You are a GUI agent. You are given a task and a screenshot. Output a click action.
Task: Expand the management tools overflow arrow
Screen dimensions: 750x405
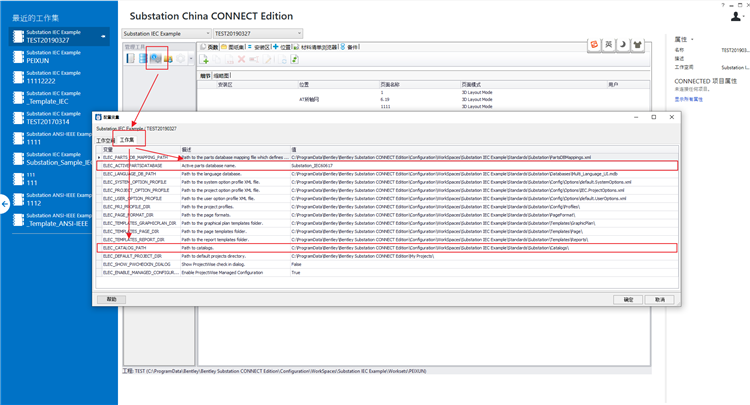pos(191,59)
